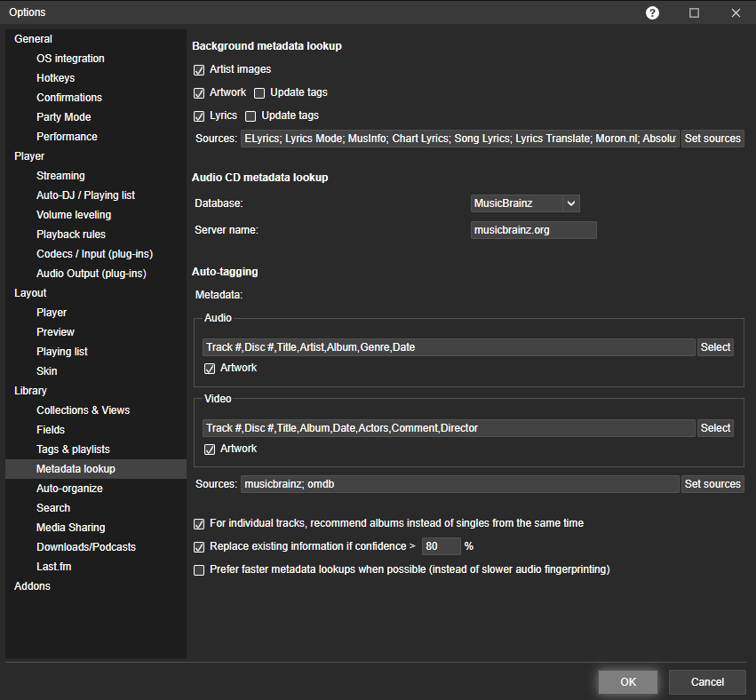Uncheck the Lyrics lookup checkbox
Image resolution: width=756 pixels, height=700 pixels.
(199, 115)
